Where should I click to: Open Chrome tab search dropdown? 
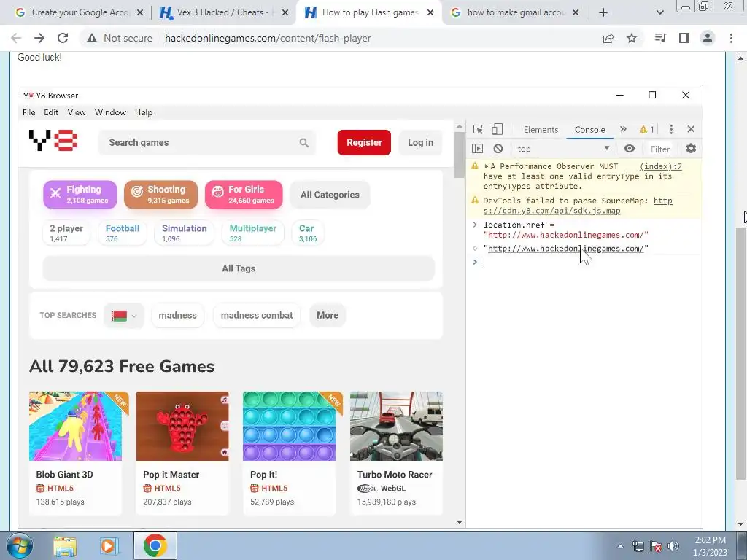pyautogui.click(x=659, y=12)
